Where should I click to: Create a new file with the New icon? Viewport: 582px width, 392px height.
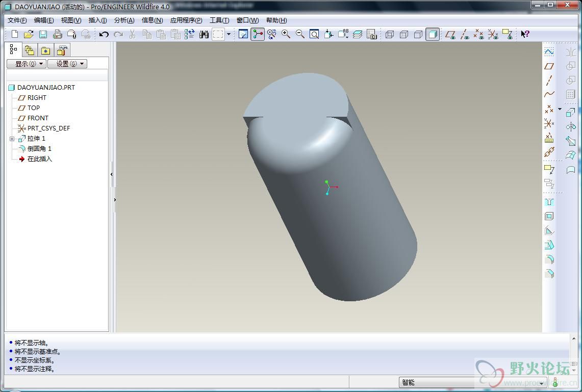pyautogui.click(x=14, y=35)
